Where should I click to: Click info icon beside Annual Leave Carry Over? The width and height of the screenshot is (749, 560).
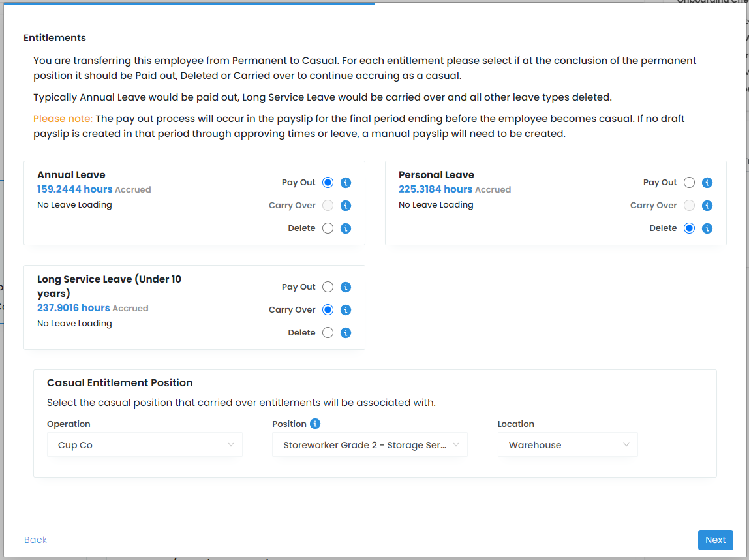click(346, 206)
